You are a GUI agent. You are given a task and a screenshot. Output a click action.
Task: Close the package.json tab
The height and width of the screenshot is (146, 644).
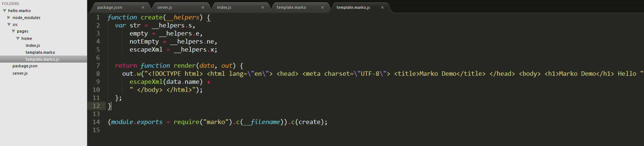coord(143,7)
